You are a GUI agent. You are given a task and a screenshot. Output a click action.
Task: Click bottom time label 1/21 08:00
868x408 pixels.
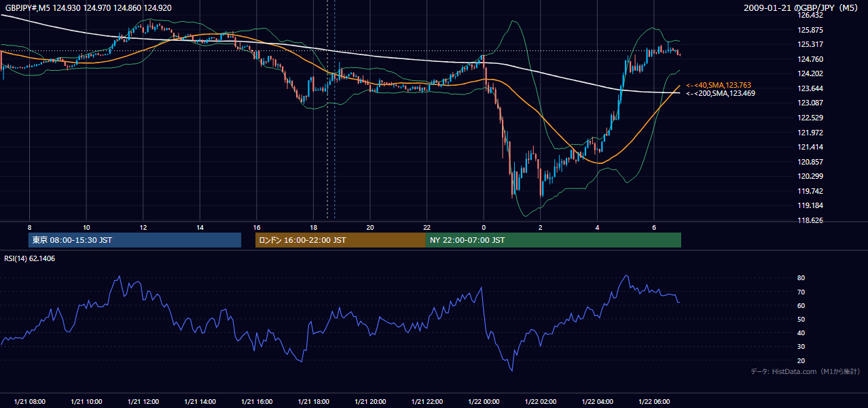point(29,402)
